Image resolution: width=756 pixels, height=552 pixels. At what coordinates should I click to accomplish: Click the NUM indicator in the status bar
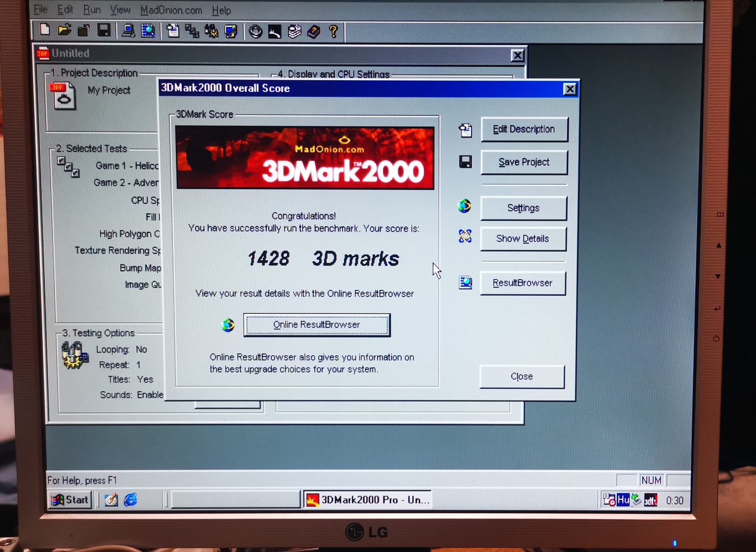click(651, 480)
